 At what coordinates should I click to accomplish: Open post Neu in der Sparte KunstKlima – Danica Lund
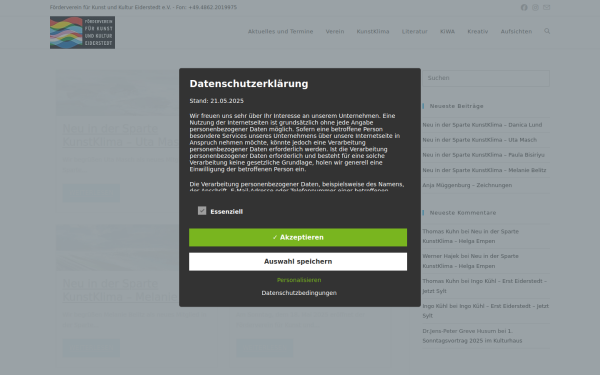tap(482, 125)
